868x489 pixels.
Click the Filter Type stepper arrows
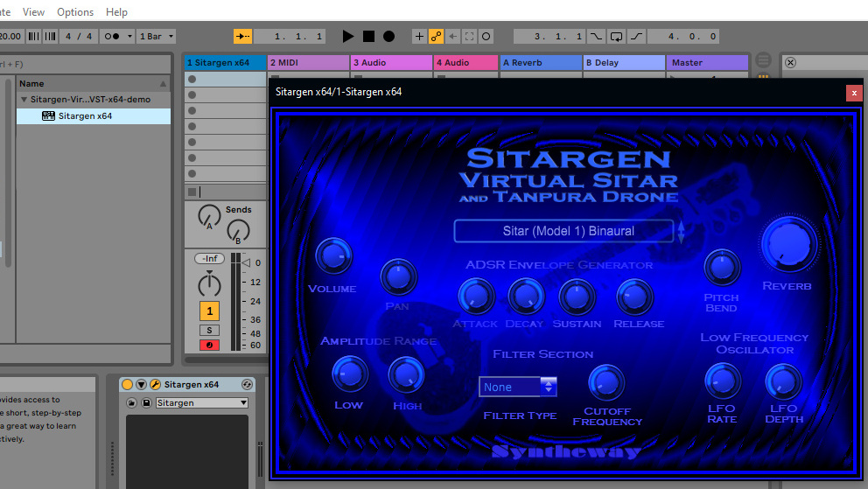[x=549, y=387]
